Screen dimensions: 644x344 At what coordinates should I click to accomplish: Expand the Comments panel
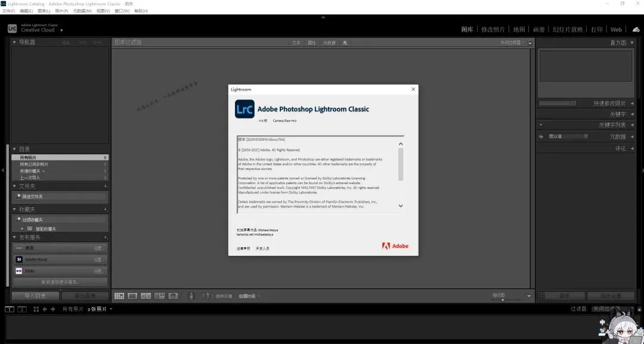pos(632,148)
